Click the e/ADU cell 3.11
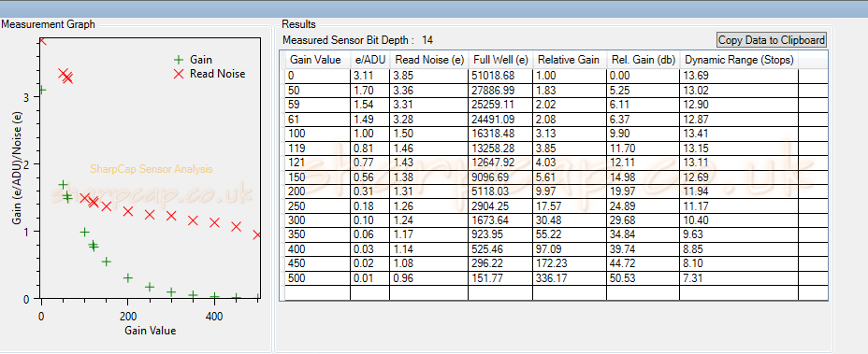This screenshot has width=868, height=354. (369, 76)
